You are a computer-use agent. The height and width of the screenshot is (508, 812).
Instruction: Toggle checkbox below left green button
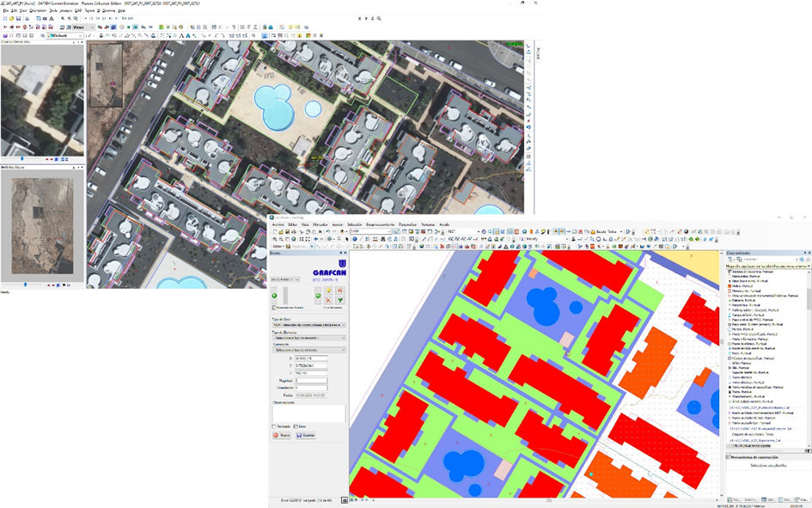tap(273, 308)
